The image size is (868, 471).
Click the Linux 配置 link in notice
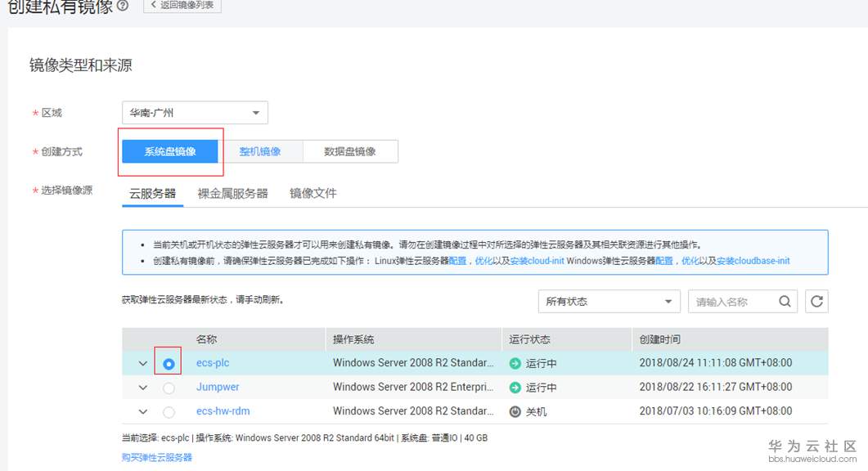pyautogui.click(x=457, y=261)
